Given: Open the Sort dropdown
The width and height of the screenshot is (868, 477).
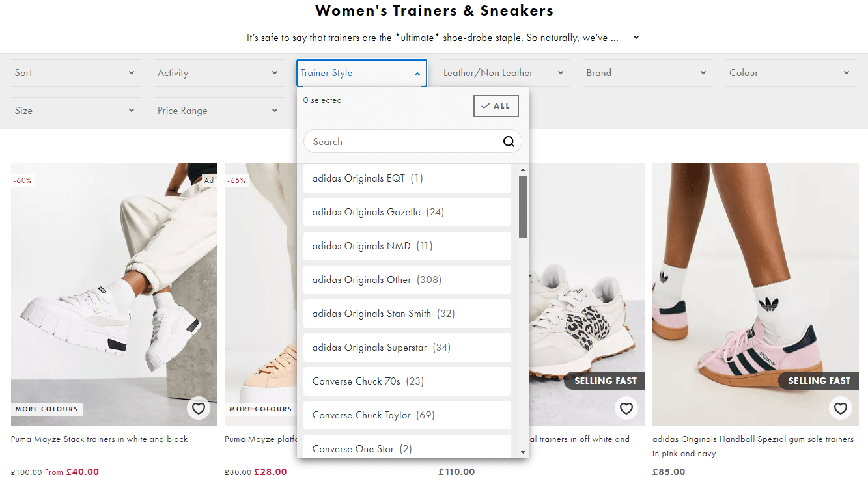Looking at the screenshot, I should (76, 73).
